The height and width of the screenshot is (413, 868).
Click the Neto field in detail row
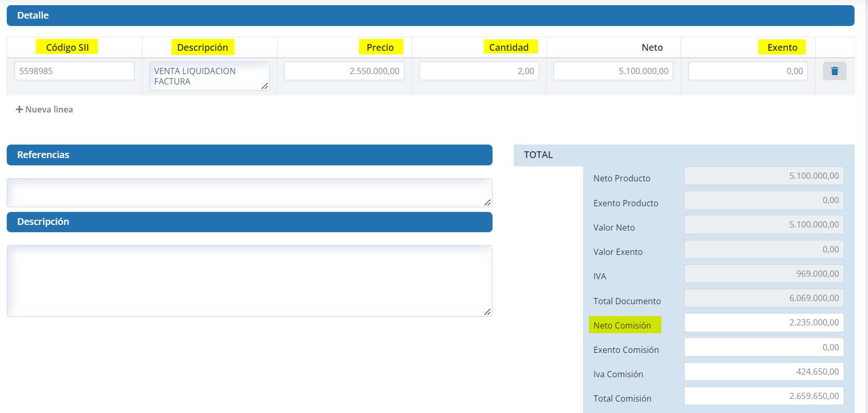pos(613,71)
